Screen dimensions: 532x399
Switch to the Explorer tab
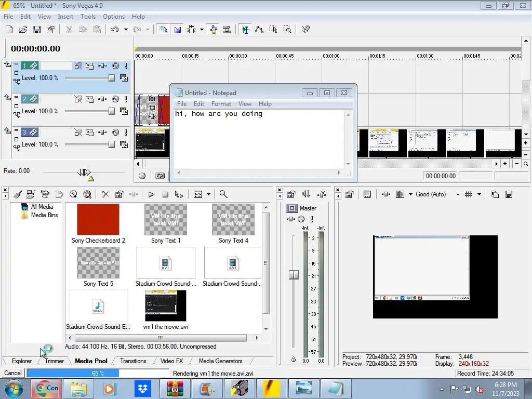click(x=22, y=361)
